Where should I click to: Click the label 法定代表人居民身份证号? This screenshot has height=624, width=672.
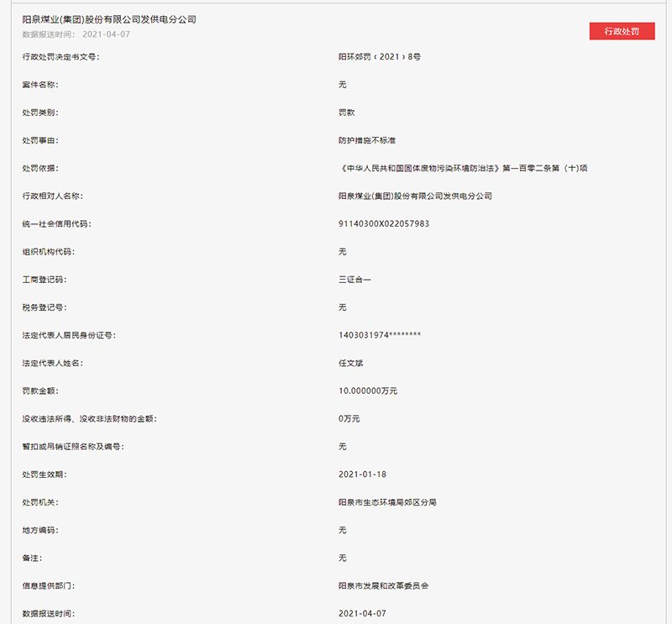(x=69, y=335)
